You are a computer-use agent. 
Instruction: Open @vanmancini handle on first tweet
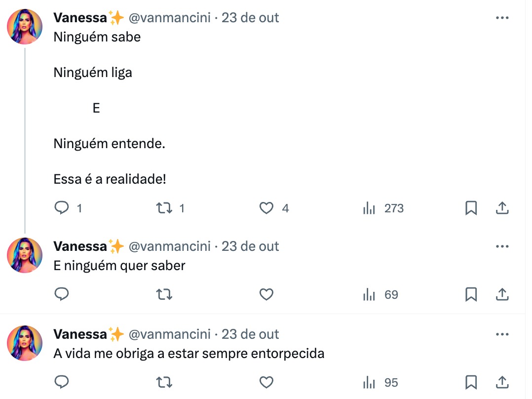tap(169, 18)
